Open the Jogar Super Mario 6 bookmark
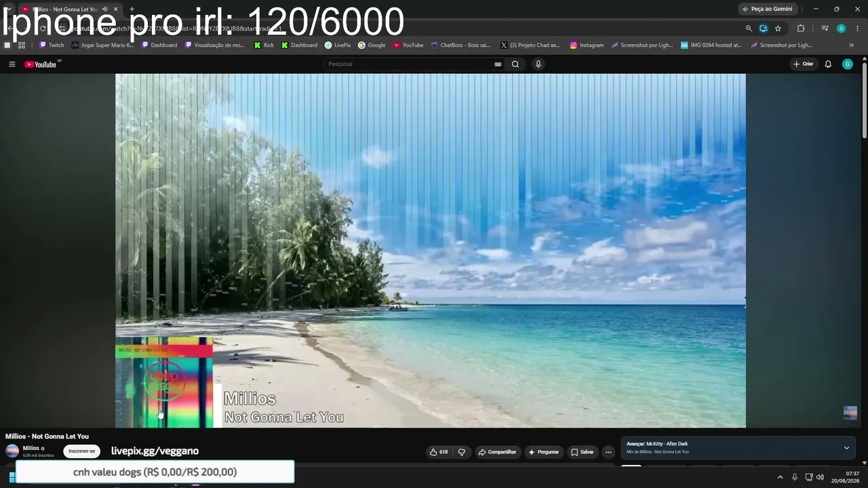Screen dimensions: 868x488 click(x=102, y=45)
